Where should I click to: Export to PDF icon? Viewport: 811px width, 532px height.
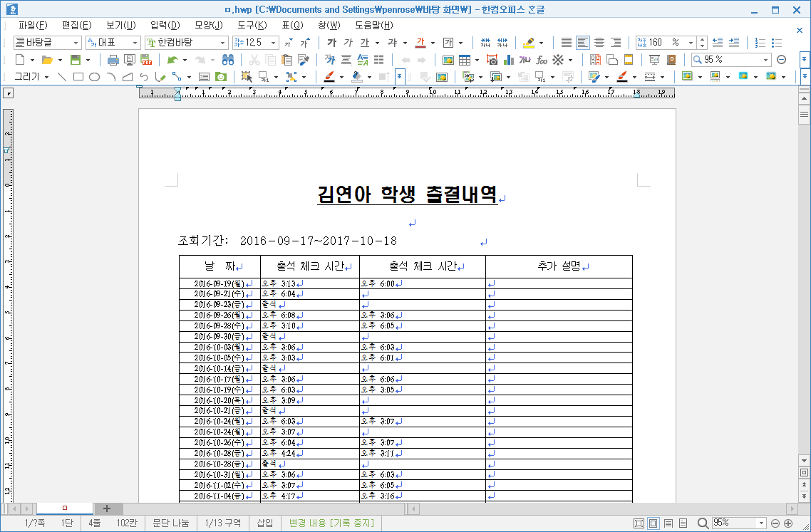[x=146, y=60]
